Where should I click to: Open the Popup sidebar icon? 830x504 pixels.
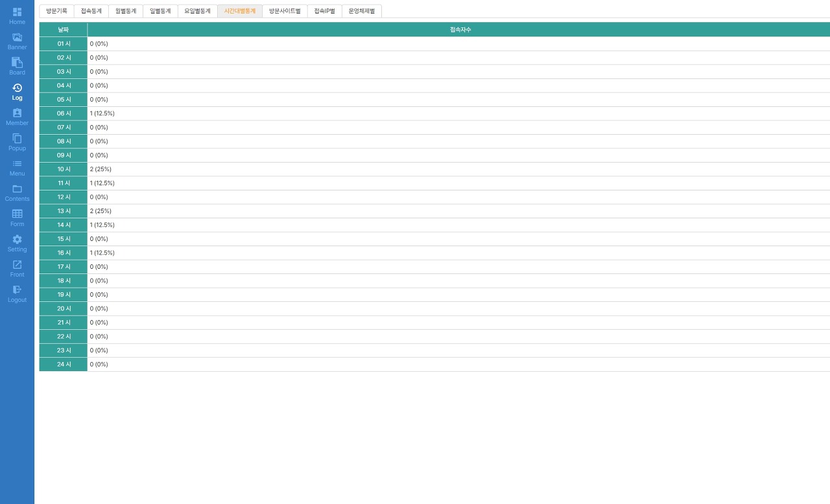(17, 138)
